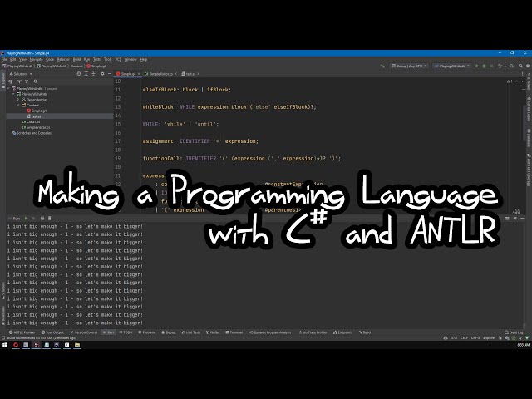Click the UTF-8 encoding in status bar
Image resolution: width=532 pixels, height=399 pixels.
click(475, 338)
